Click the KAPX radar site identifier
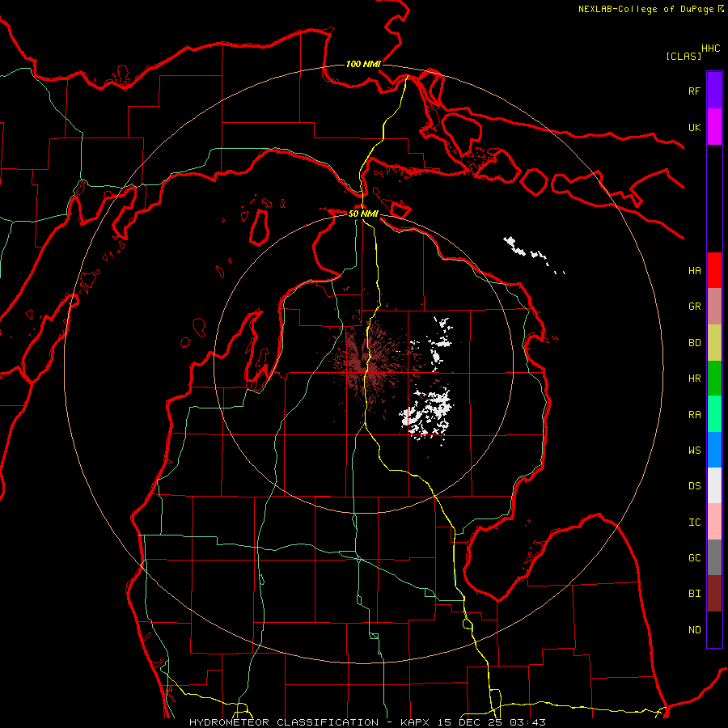 point(415,722)
